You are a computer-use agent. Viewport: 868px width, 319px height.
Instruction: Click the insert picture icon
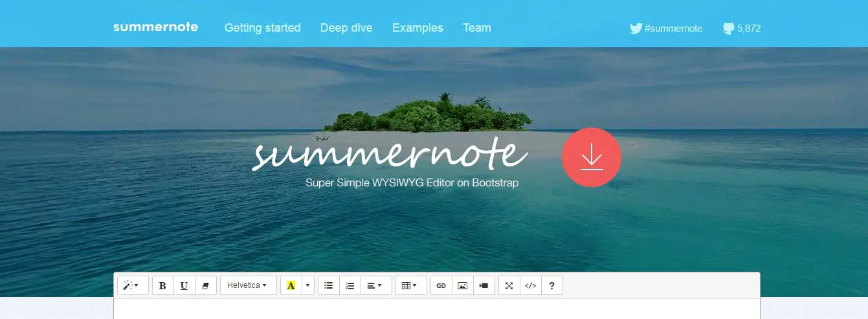pos(463,285)
